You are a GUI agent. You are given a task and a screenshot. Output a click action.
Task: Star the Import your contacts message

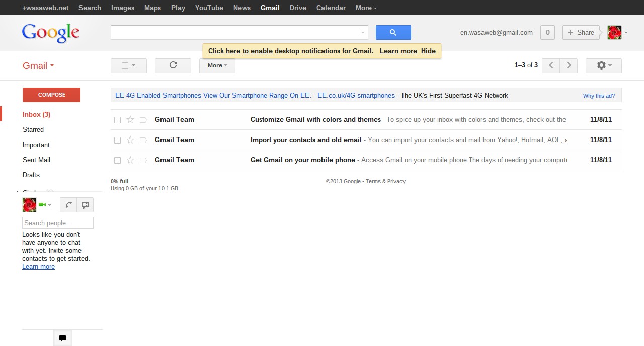130,140
